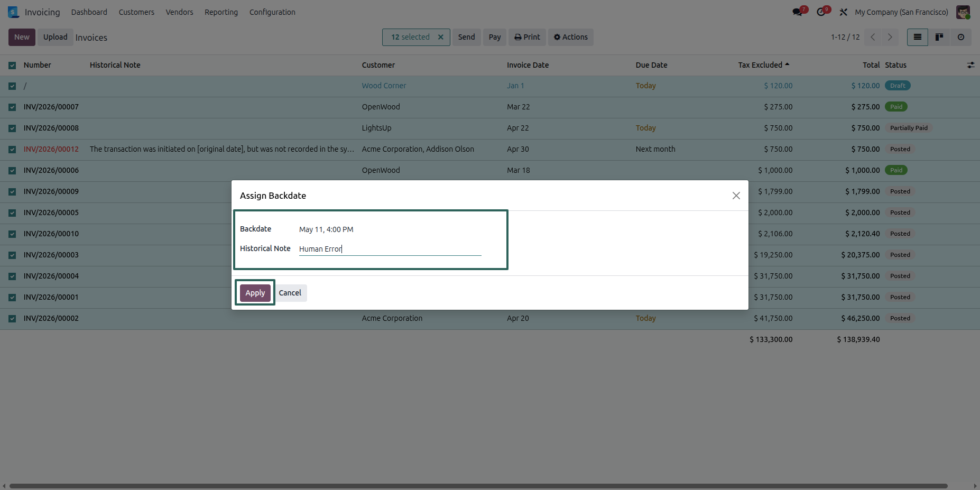The height and width of the screenshot is (490, 980).
Task: Switch to list view
Action: [918, 37]
